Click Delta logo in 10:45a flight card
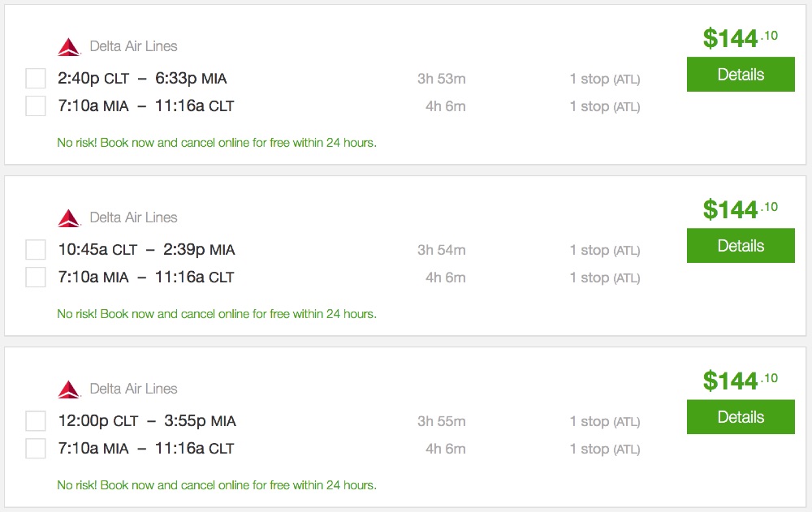 pyautogui.click(x=69, y=218)
